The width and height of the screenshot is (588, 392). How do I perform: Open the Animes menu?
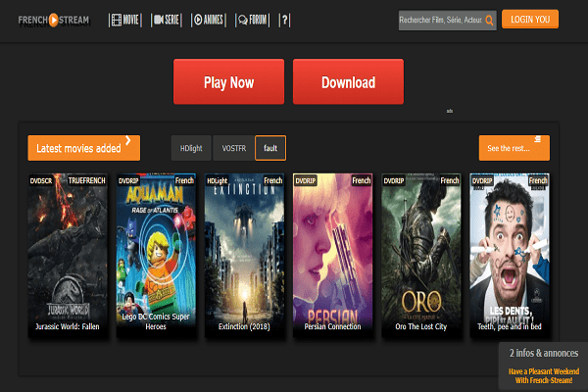209,20
